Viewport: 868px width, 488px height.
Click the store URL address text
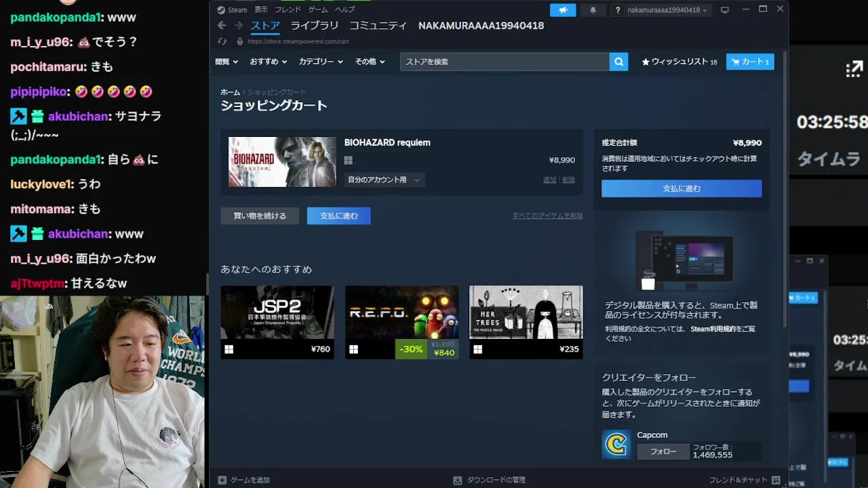click(x=298, y=41)
